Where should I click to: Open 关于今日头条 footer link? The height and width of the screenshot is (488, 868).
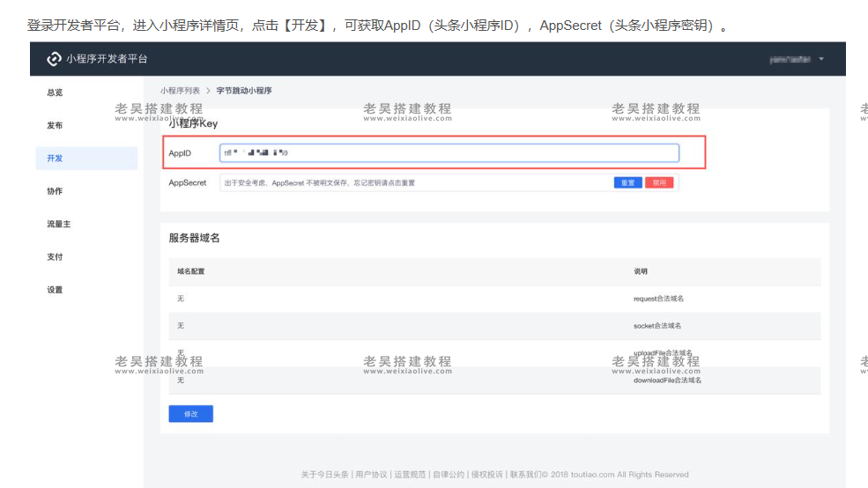point(325,474)
